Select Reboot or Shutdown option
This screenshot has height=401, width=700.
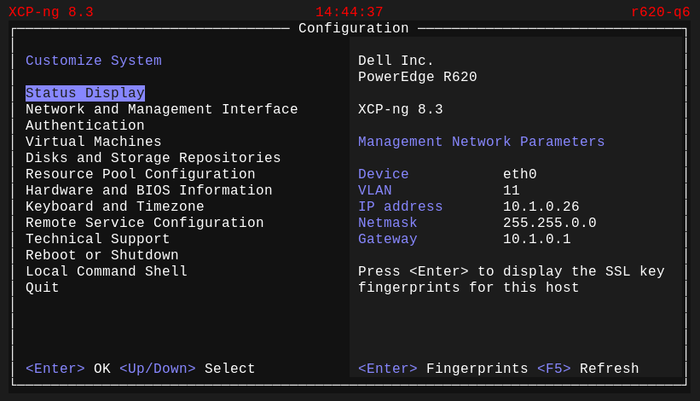[102, 255]
